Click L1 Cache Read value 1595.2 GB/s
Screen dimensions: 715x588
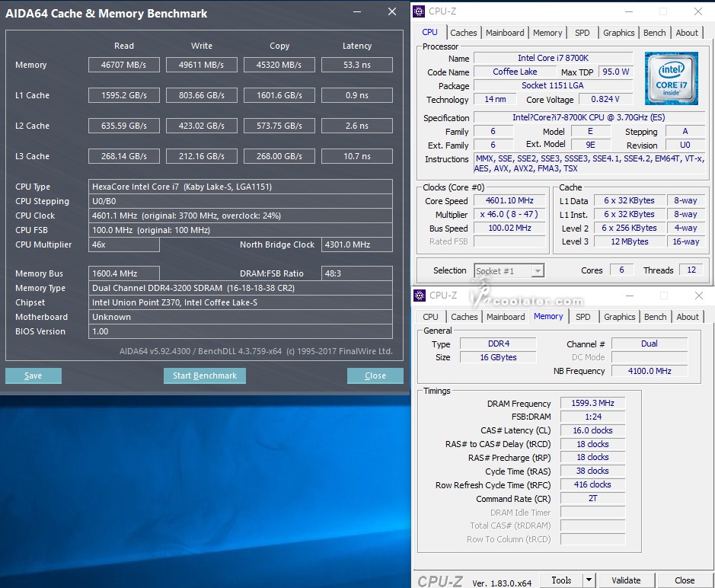coord(124,95)
